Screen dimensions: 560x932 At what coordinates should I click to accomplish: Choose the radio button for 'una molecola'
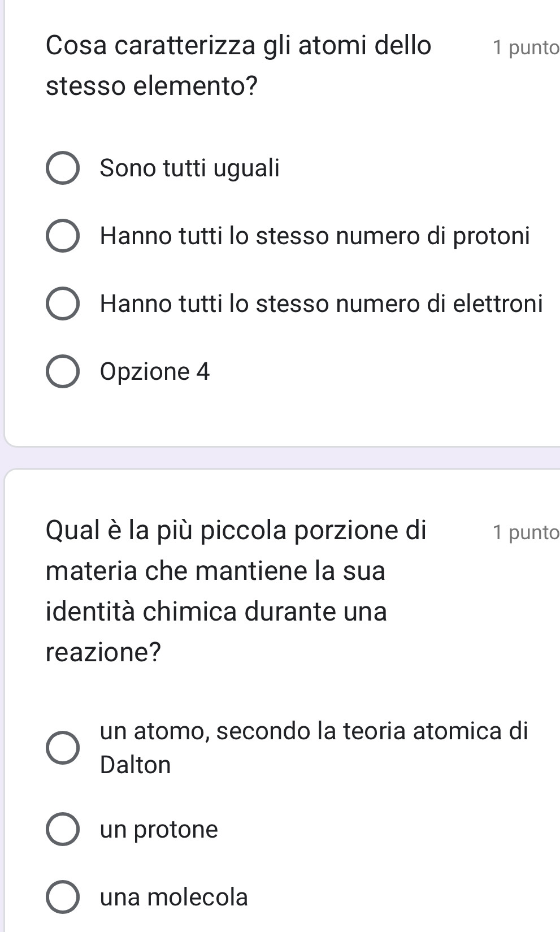click(62, 898)
